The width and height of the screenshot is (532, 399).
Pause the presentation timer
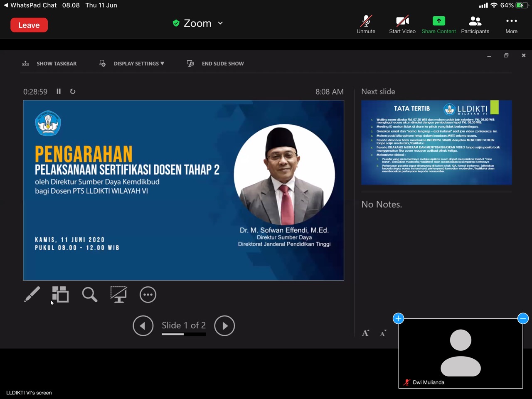coord(59,91)
